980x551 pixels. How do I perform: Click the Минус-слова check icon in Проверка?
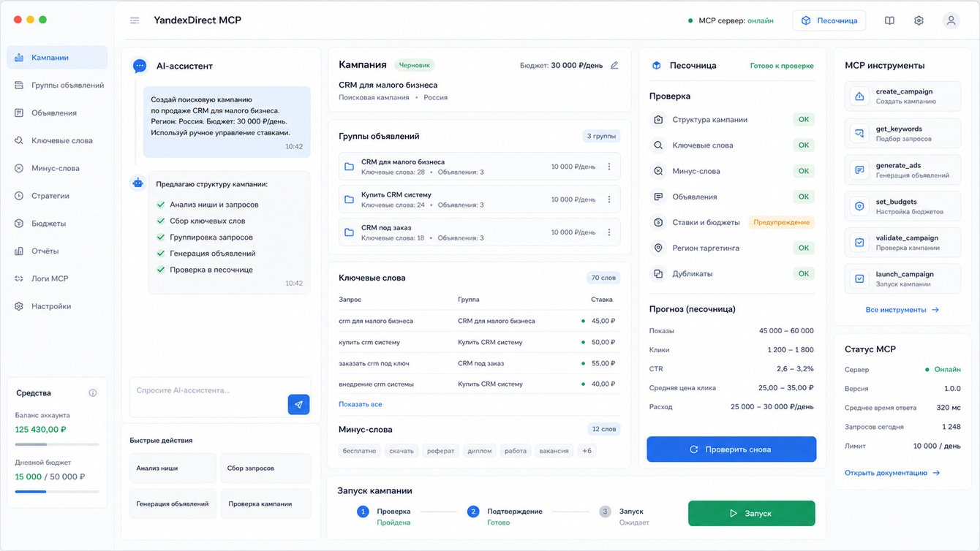pyautogui.click(x=658, y=171)
